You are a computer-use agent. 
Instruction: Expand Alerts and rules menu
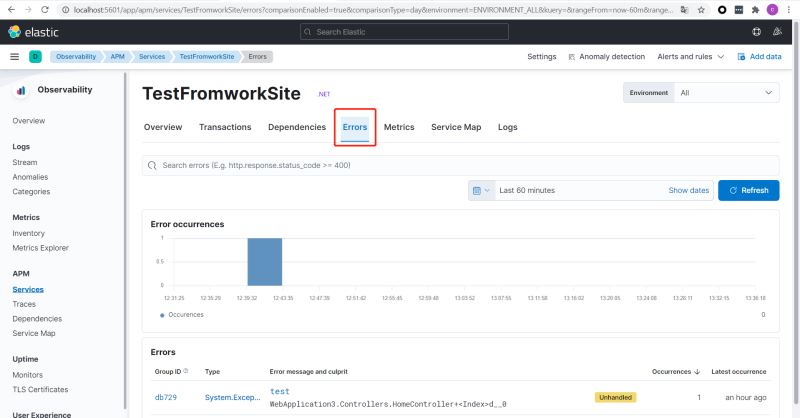[690, 57]
